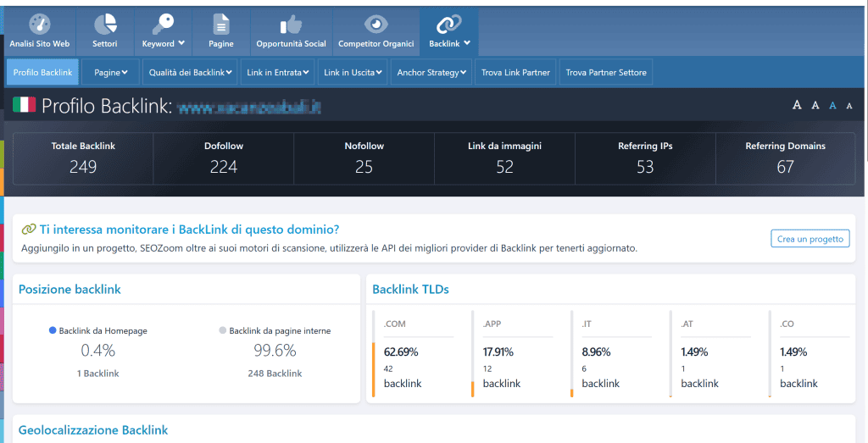Viewport: 868px width, 443px height.
Task: Open Competitor Organici eye icon
Action: 376,24
